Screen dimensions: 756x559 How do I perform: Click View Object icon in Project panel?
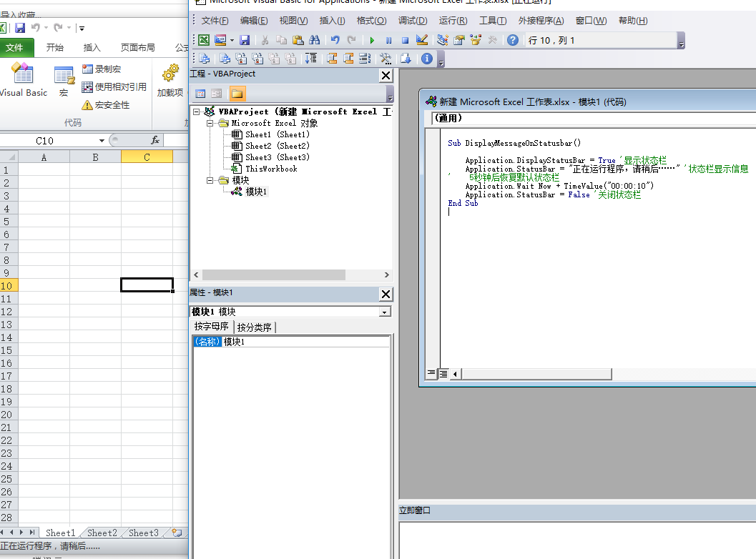217,94
